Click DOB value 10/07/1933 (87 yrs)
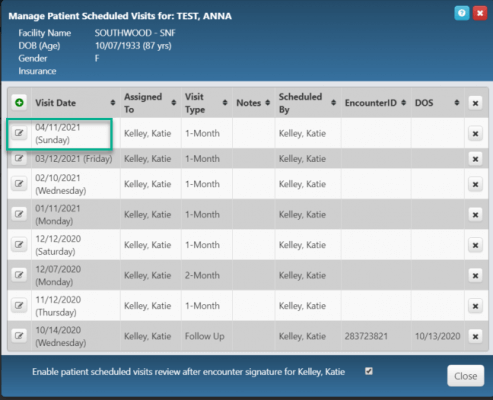Screen dimensions: 493x400 point(133,46)
